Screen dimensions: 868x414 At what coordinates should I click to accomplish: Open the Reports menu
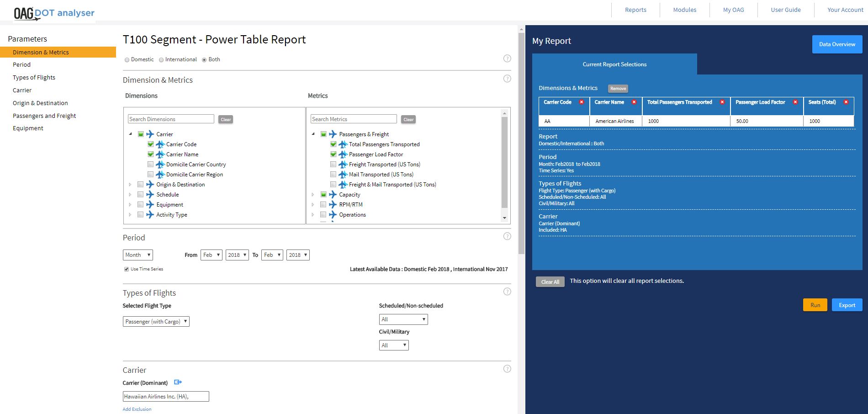pyautogui.click(x=635, y=10)
